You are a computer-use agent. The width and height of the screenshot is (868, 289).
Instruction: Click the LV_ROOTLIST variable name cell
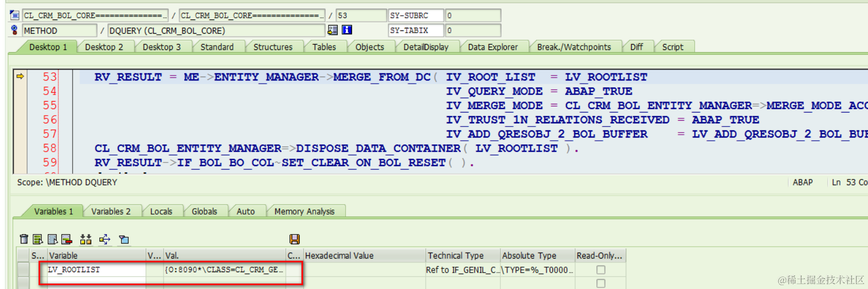pos(97,269)
